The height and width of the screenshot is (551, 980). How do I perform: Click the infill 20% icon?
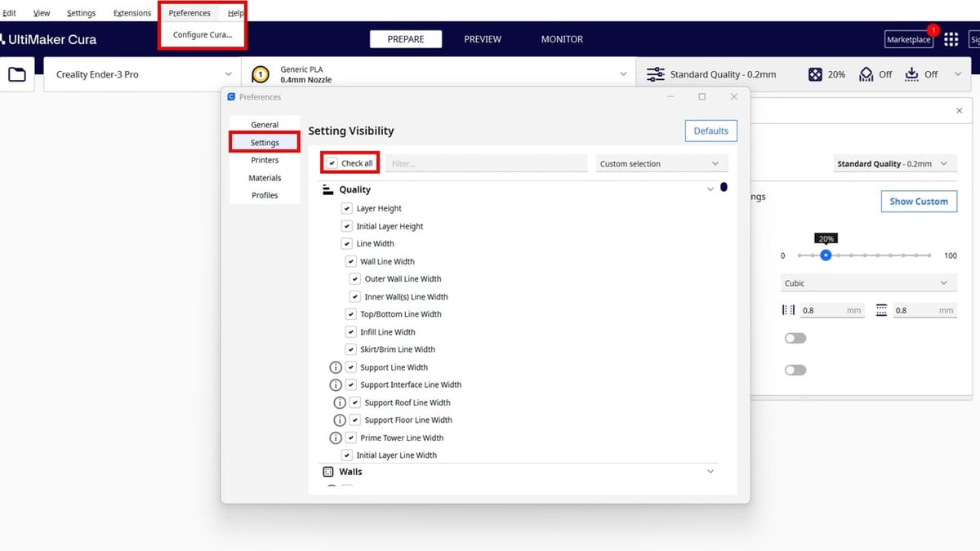pos(815,74)
